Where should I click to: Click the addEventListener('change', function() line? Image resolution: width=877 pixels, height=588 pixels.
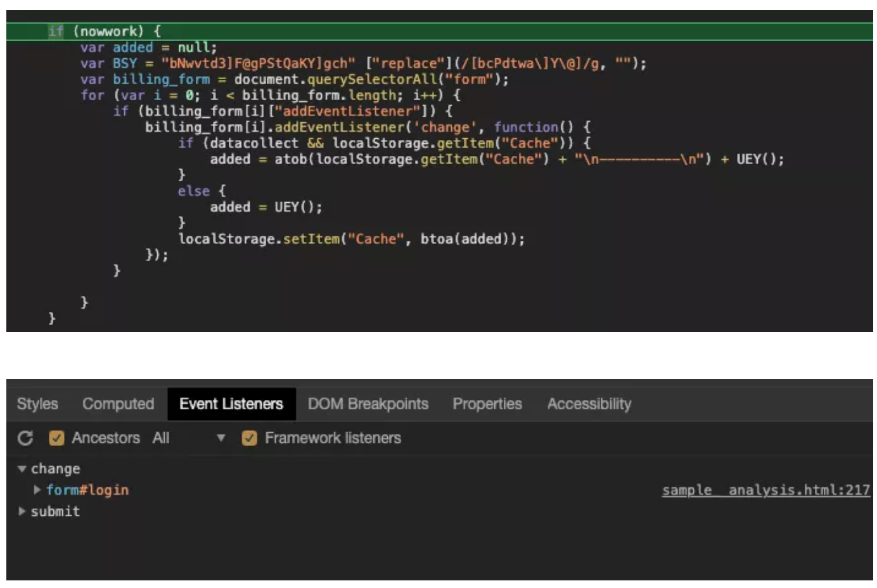pyautogui.click(x=368, y=127)
